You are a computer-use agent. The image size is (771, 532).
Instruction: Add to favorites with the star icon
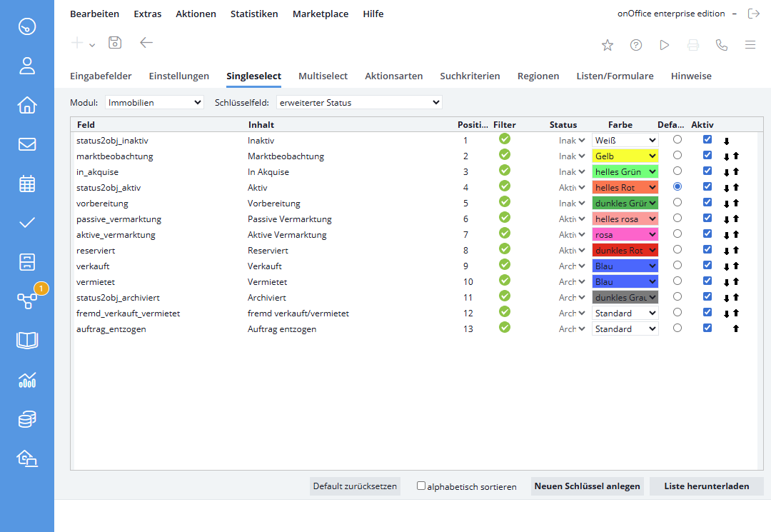608,45
